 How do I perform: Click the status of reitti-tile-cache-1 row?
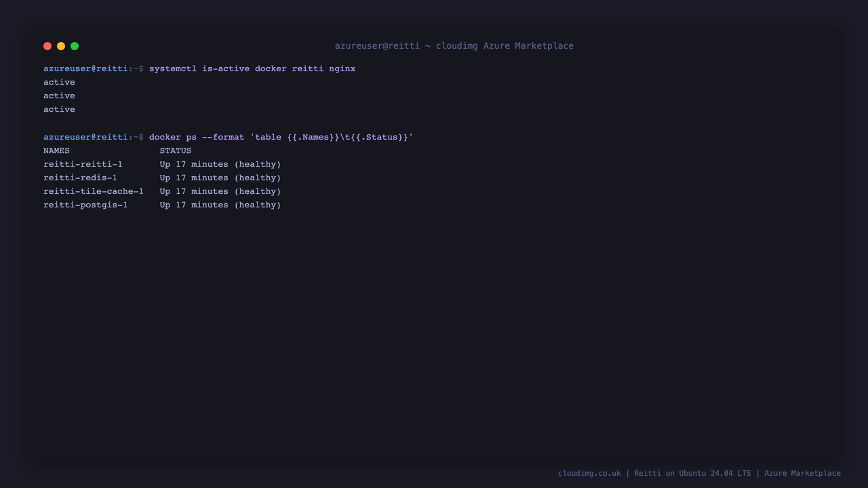(220, 191)
